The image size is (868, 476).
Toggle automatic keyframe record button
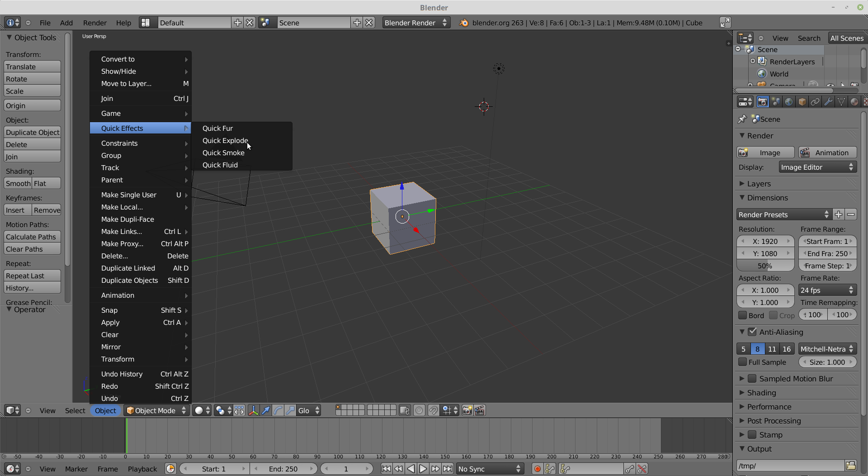537,469
